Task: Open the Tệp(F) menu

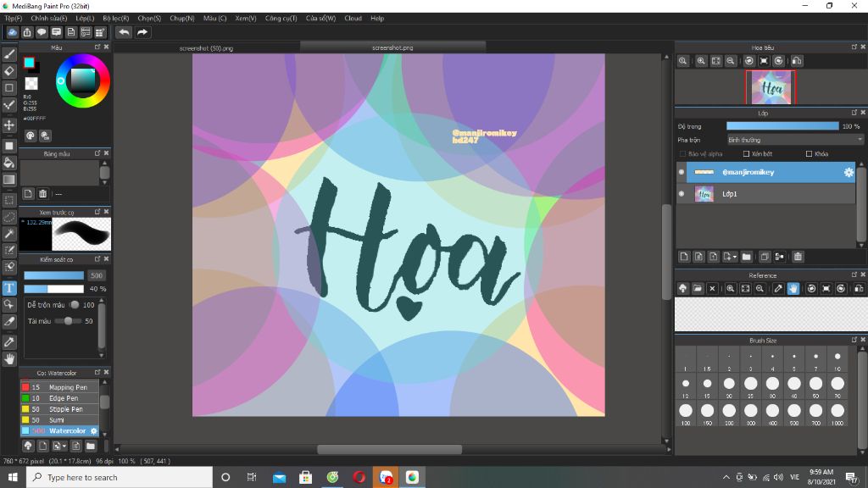Action: click(x=14, y=19)
